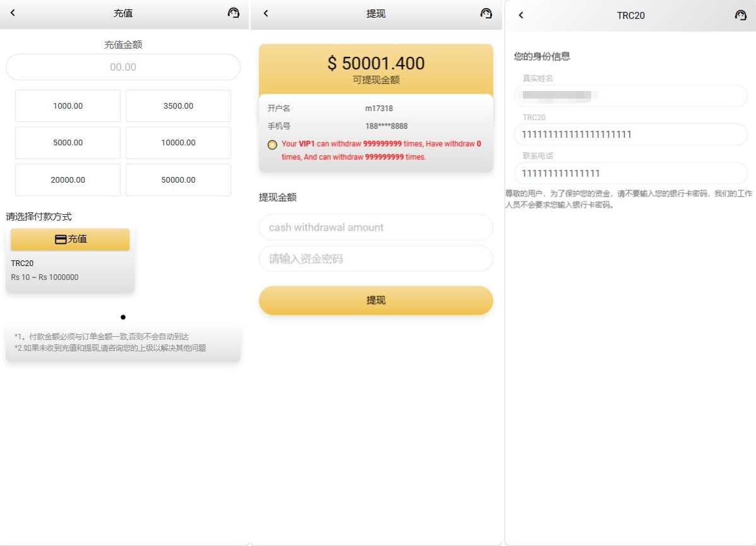This screenshot has width=756, height=546.
Task: Choose the 3500.00 recharge amount
Action: [x=178, y=106]
